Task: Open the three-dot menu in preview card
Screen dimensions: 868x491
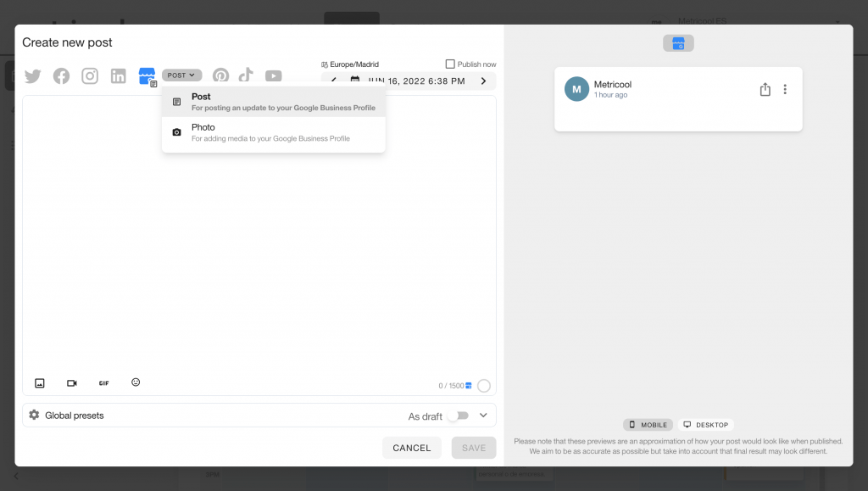Action: coord(785,89)
